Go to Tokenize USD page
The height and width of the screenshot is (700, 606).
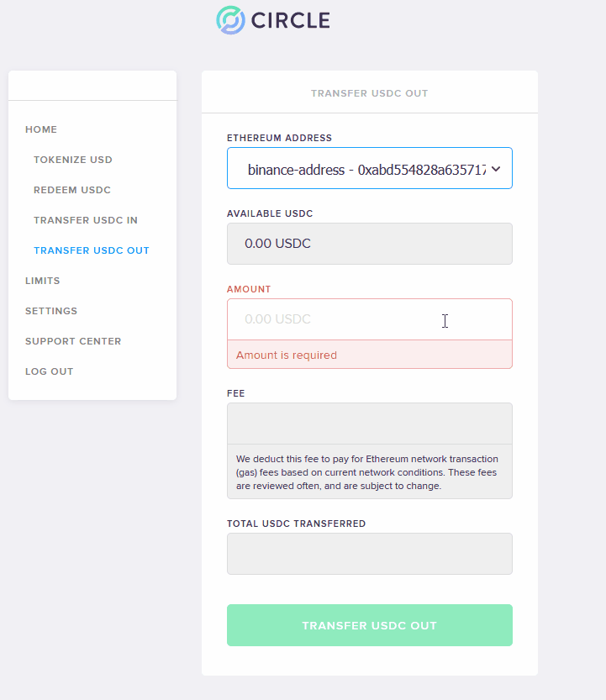[73, 160]
